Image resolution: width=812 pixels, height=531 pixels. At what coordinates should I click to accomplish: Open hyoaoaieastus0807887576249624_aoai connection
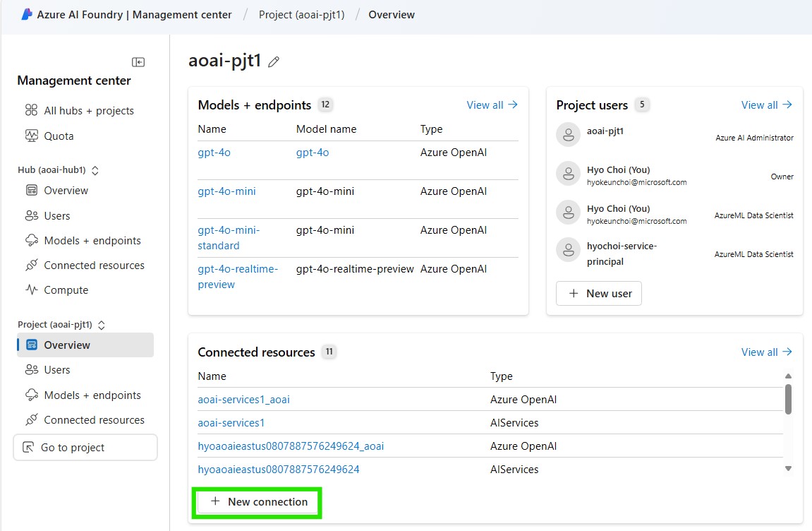[x=291, y=446]
